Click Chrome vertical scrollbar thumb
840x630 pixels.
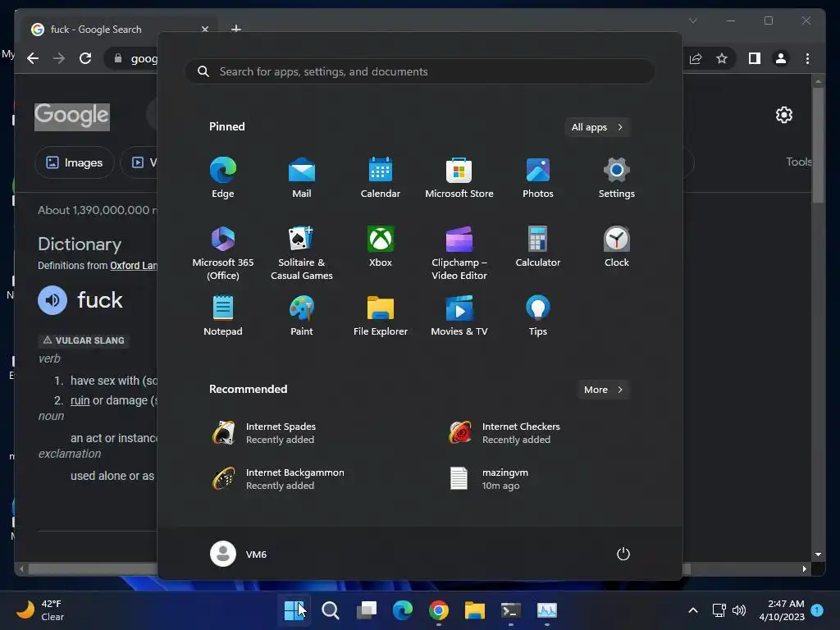(x=818, y=144)
